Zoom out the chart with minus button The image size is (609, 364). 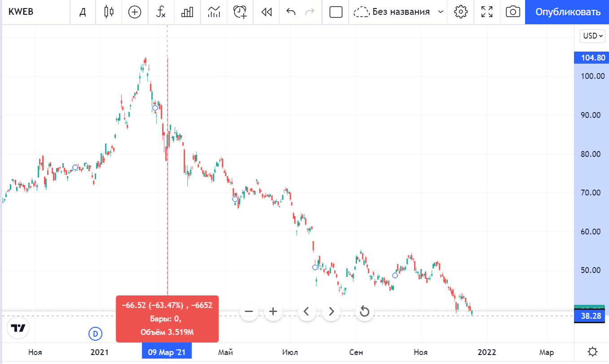pos(249,311)
